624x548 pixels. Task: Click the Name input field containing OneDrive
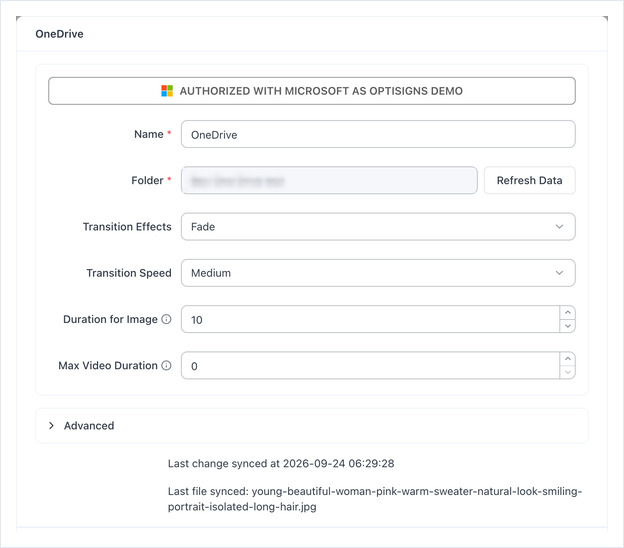click(378, 134)
